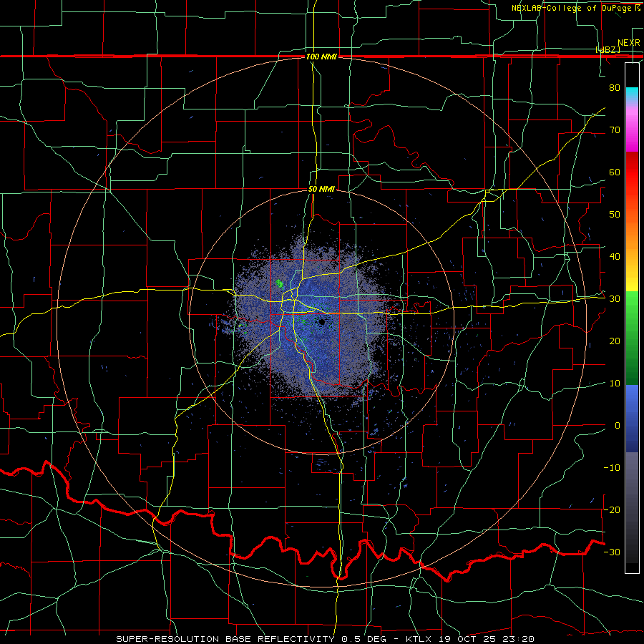644x644 pixels.
Task: Click the 100 NMI range ring label
Action: pos(321,57)
